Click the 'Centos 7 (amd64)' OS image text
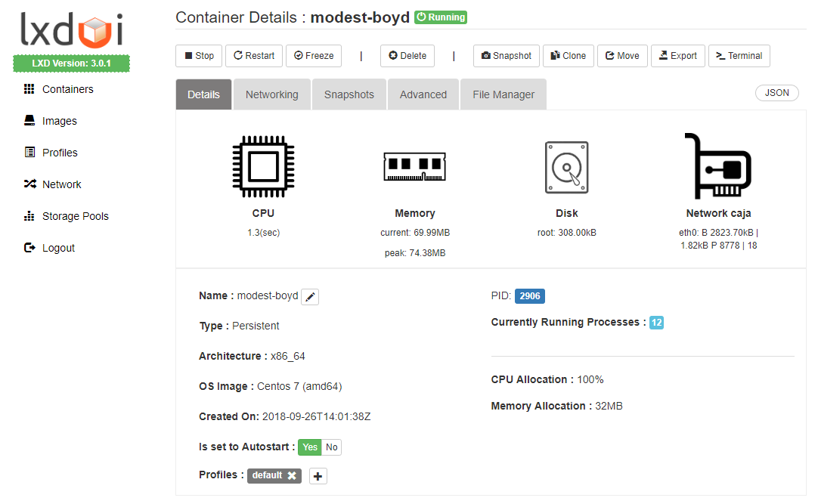 (x=299, y=386)
